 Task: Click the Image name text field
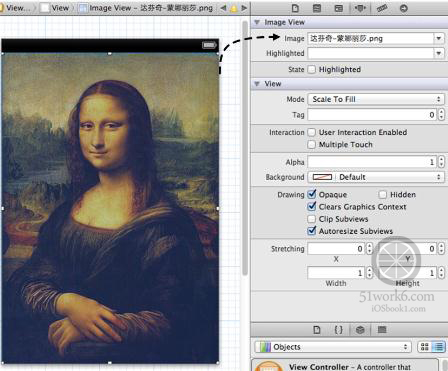pos(370,38)
